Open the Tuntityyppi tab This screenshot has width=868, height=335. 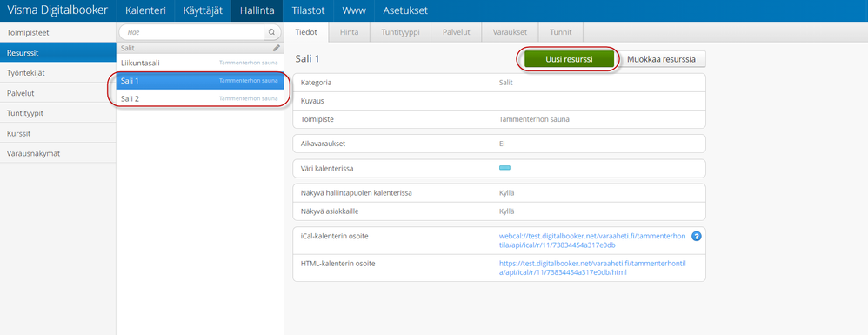(x=400, y=32)
